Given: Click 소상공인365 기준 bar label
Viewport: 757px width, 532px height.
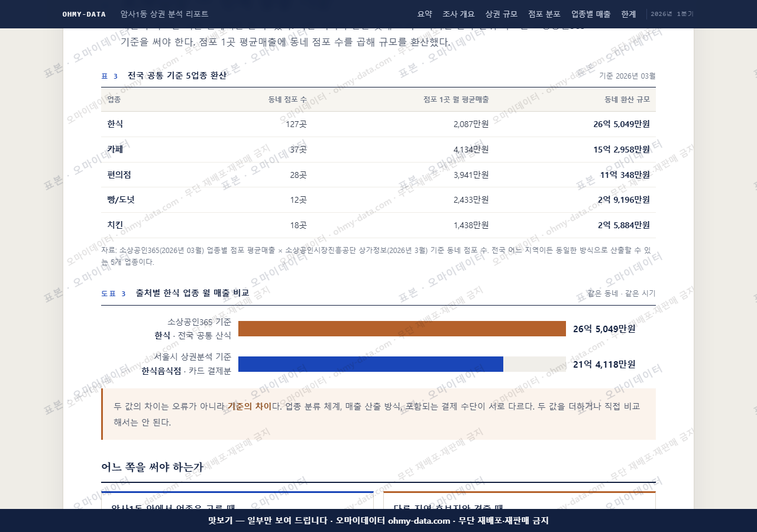Looking at the screenshot, I should [199, 322].
